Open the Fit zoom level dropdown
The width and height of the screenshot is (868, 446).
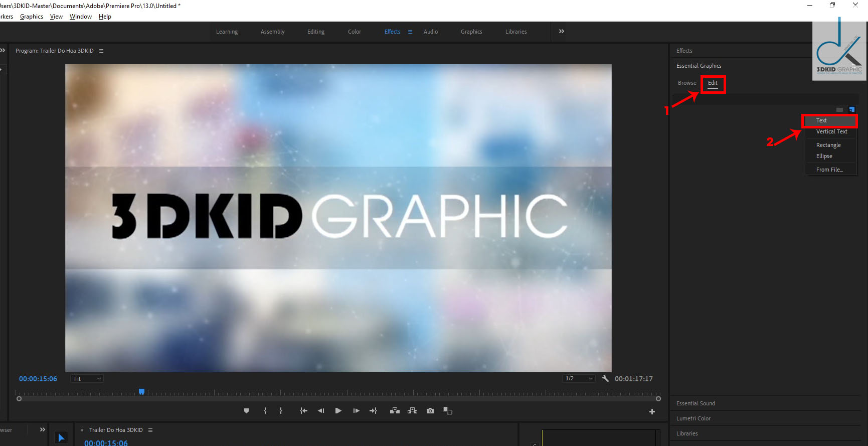point(87,379)
